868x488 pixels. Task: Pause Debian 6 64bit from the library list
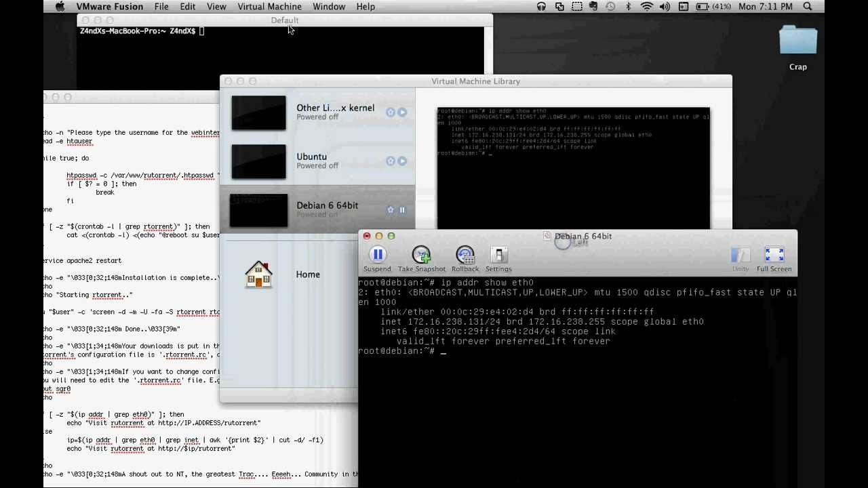point(402,210)
